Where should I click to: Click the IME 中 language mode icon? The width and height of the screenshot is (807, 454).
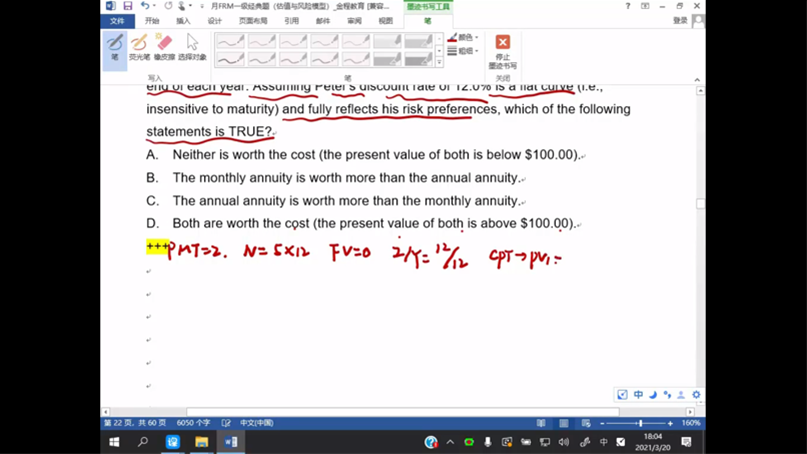point(638,395)
